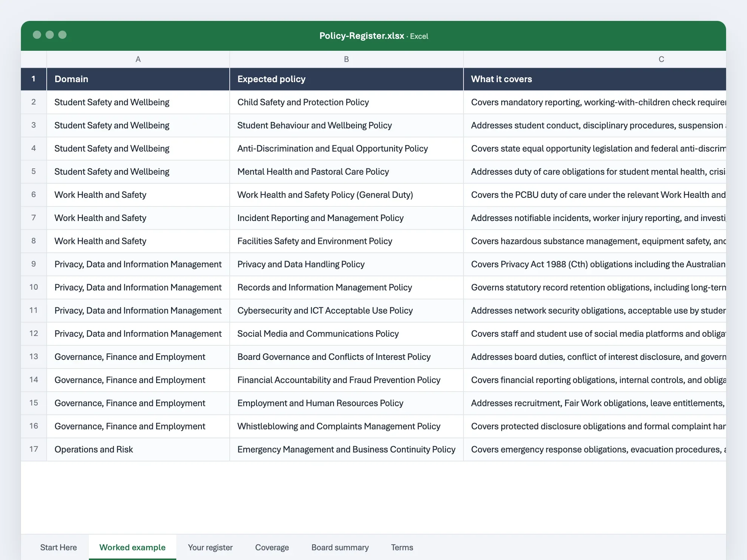The image size is (747, 560).
Task: Select Student Safety and Wellbeing in row 2
Action: click(x=138, y=102)
